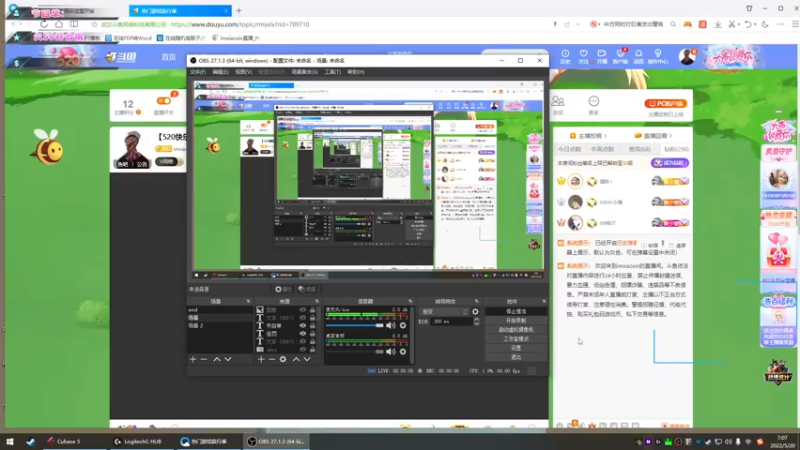Move selected source down in OBS

307,359
